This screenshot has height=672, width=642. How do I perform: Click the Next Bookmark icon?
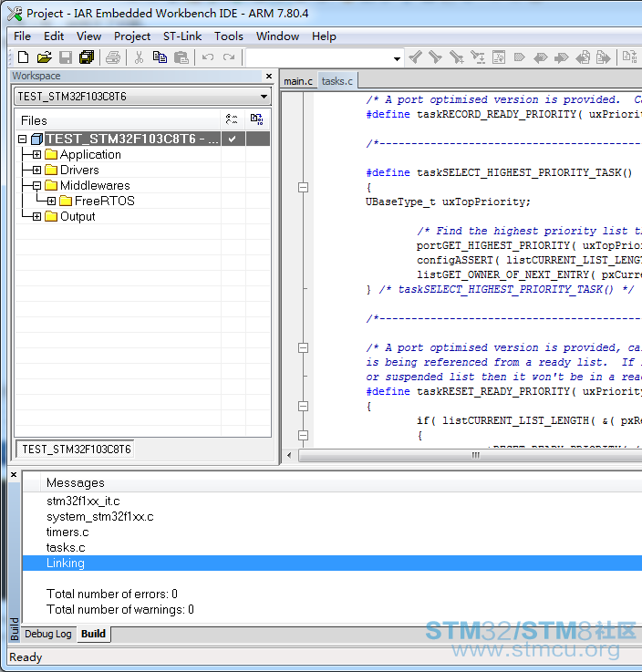pyautogui.click(x=562, y=57)
